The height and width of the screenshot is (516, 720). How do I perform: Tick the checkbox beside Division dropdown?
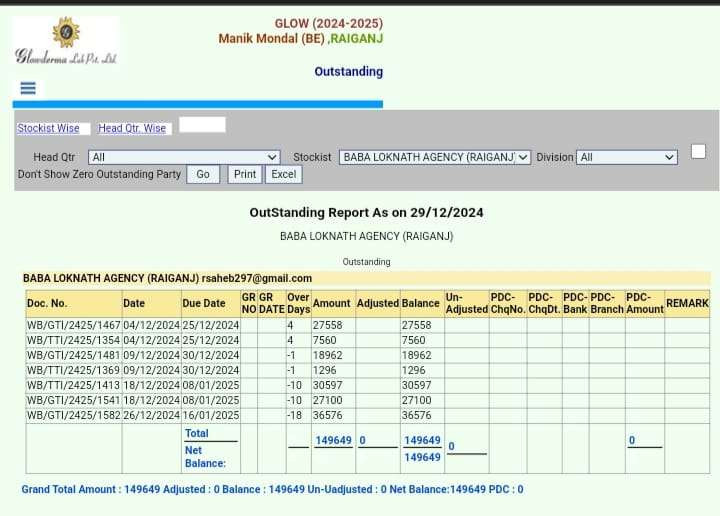[x=698, y=151]
